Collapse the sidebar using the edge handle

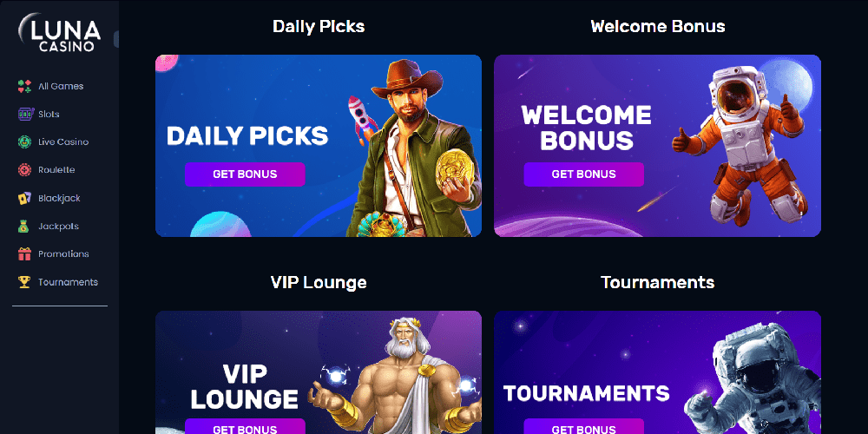(x=116, y=39)
